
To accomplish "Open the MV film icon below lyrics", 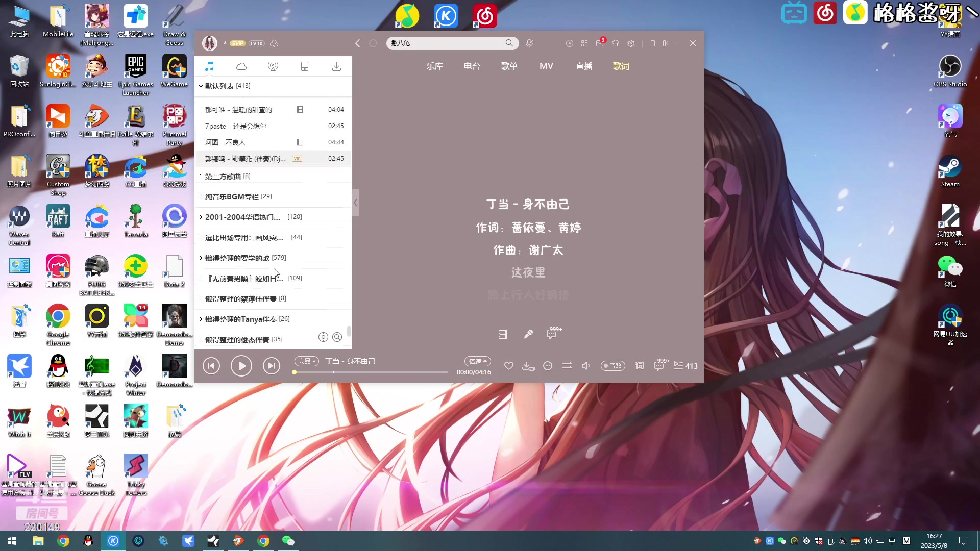I will tap(503, 334).
